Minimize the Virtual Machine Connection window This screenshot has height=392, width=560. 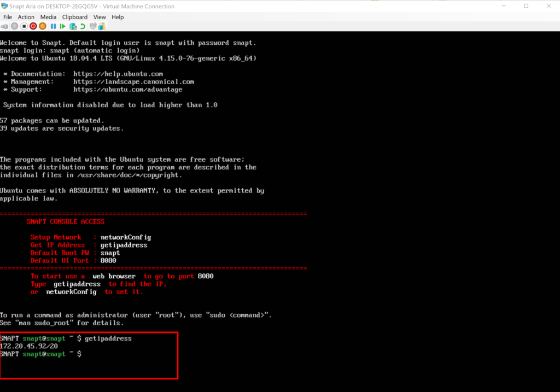504,6
